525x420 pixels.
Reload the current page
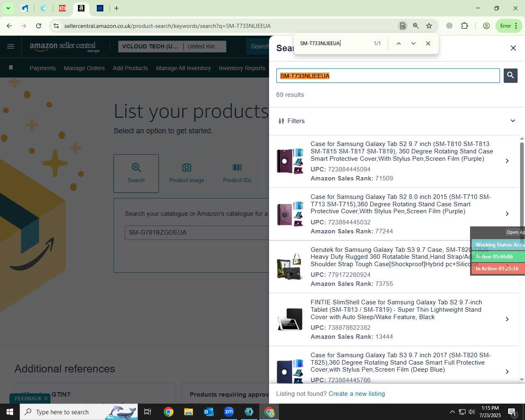pos(39,26)
